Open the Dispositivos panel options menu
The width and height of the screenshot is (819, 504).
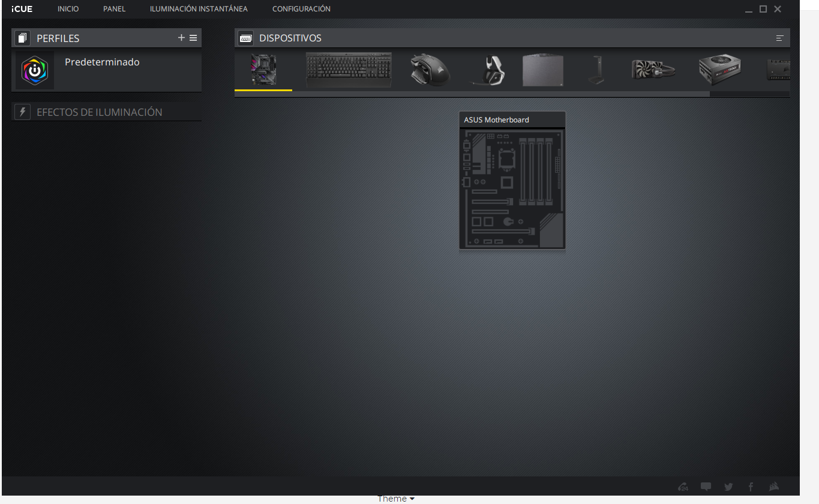click(x=779, y=38)
